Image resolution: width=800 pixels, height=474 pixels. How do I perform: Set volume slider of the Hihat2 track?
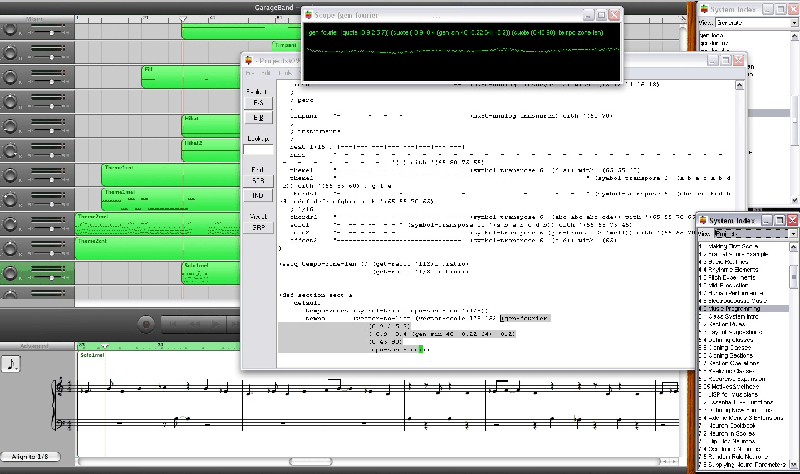48,155
